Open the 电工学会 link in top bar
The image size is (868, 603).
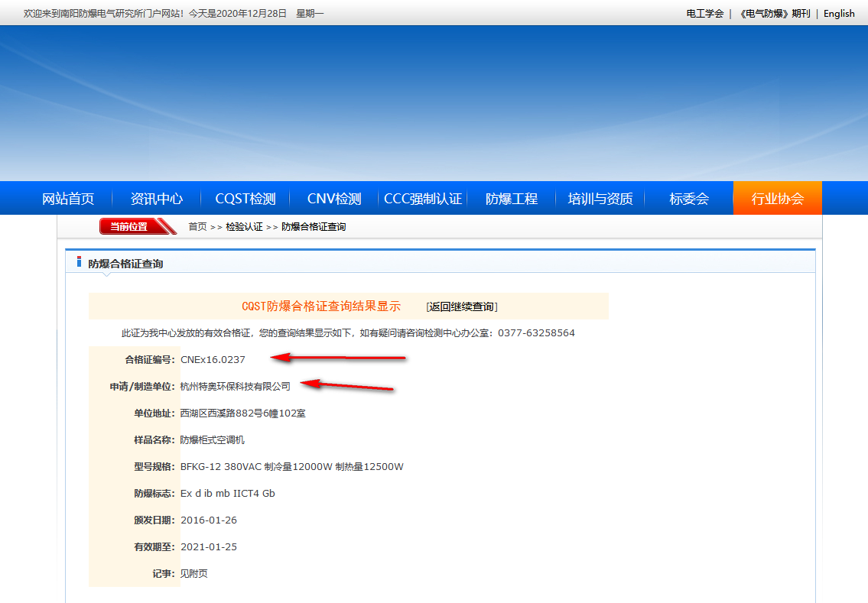click(x=704, y=14)
